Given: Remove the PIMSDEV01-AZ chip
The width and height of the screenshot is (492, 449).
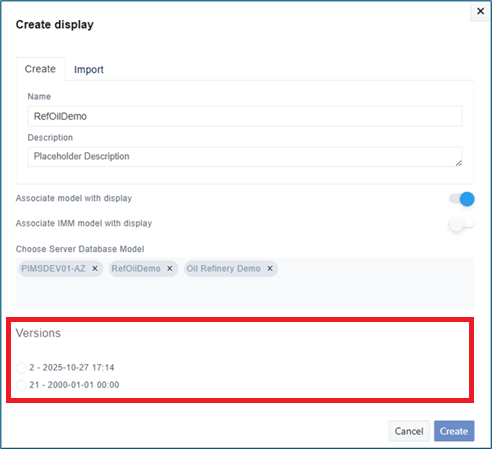Looking at the screenshot, I should point(95,269).
